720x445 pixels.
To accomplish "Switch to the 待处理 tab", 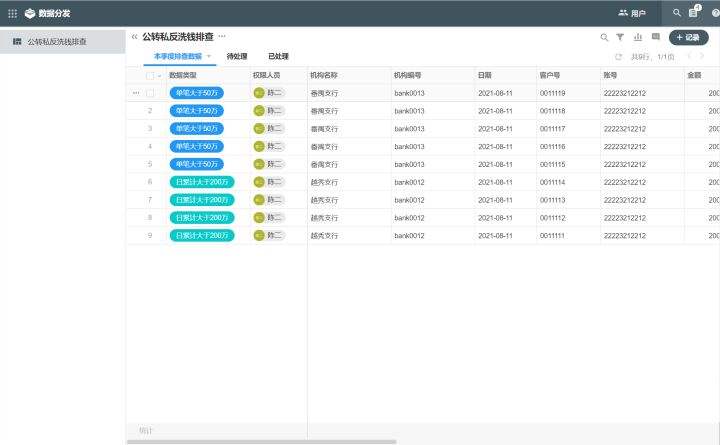I will 237,57.
